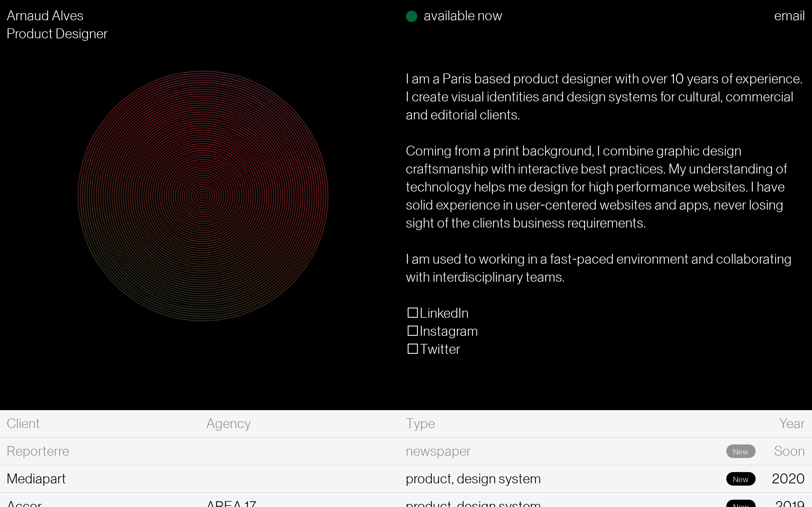Image resolution: width=812 pixels, height=507 pixels.
Task: Click the available now status text
Action: point(462,16)
